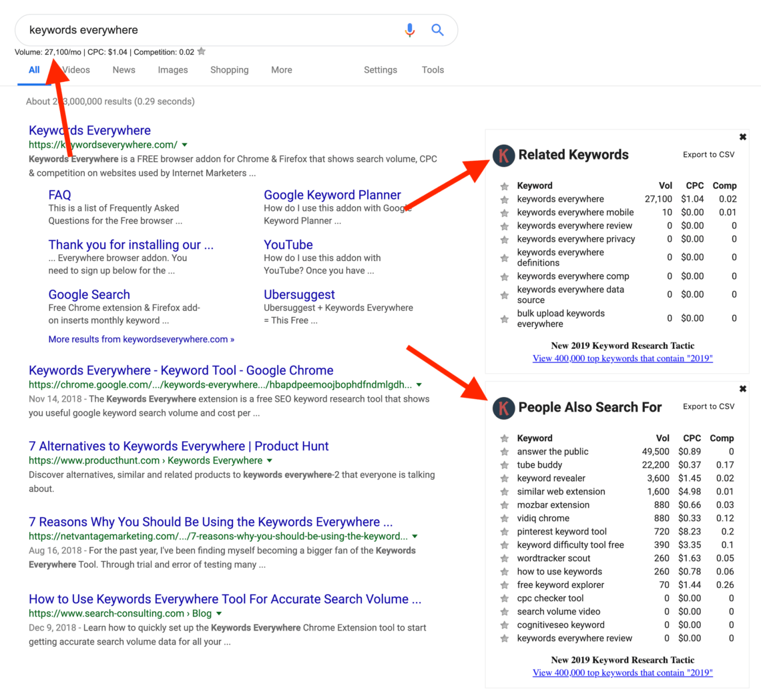Click the star beside 'bulk upload keywords everywhere'
Viewport: 761px width, 700px height.
click(505, 318)
